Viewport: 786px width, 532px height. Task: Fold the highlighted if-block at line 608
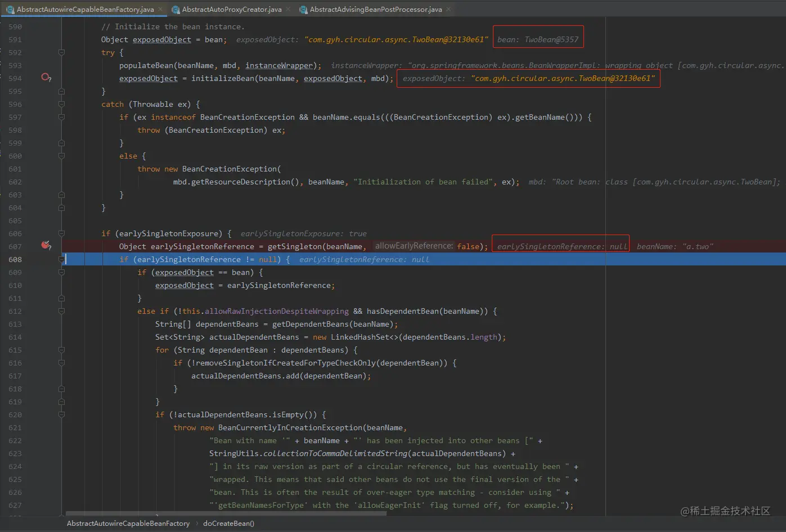coord(62,259)
